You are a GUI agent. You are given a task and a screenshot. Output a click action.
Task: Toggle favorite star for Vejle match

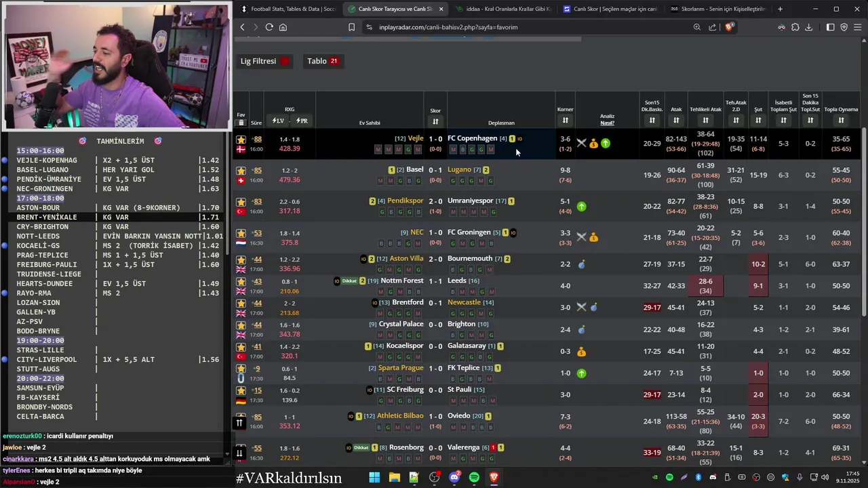241,140
